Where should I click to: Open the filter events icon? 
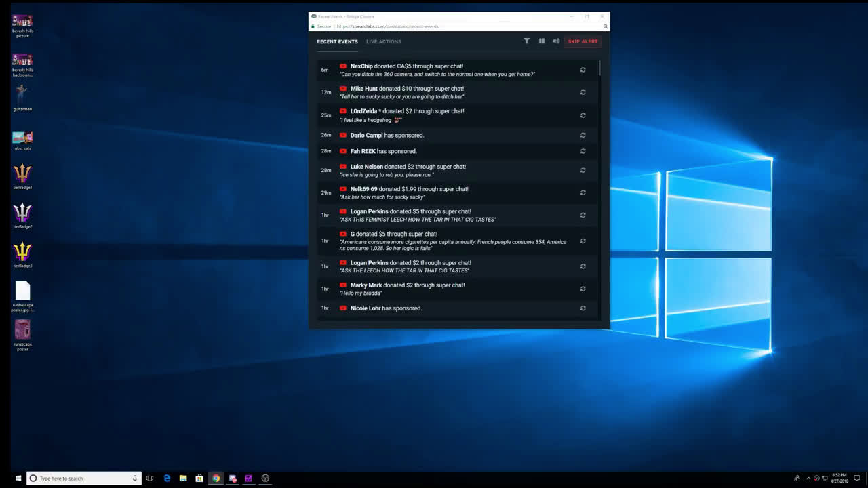click(x=526, y=41)
